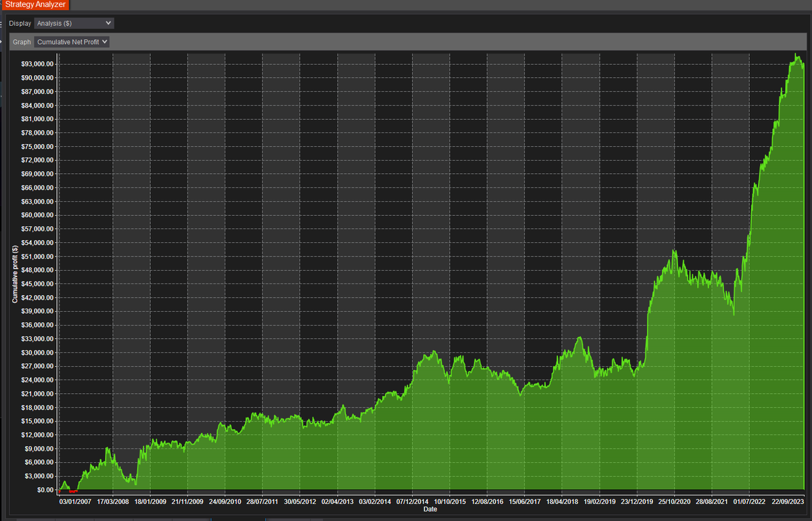This screenshot has width=812, height=521.
Task: Click the 28/08/2021 date label
Action: 712,501
